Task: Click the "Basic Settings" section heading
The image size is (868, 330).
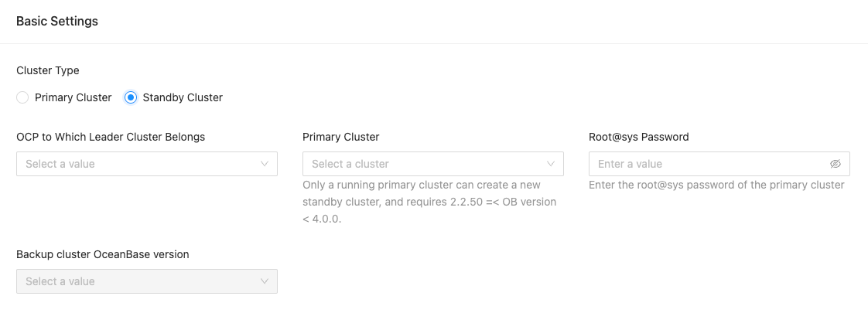Action: [x=57, y=22]
